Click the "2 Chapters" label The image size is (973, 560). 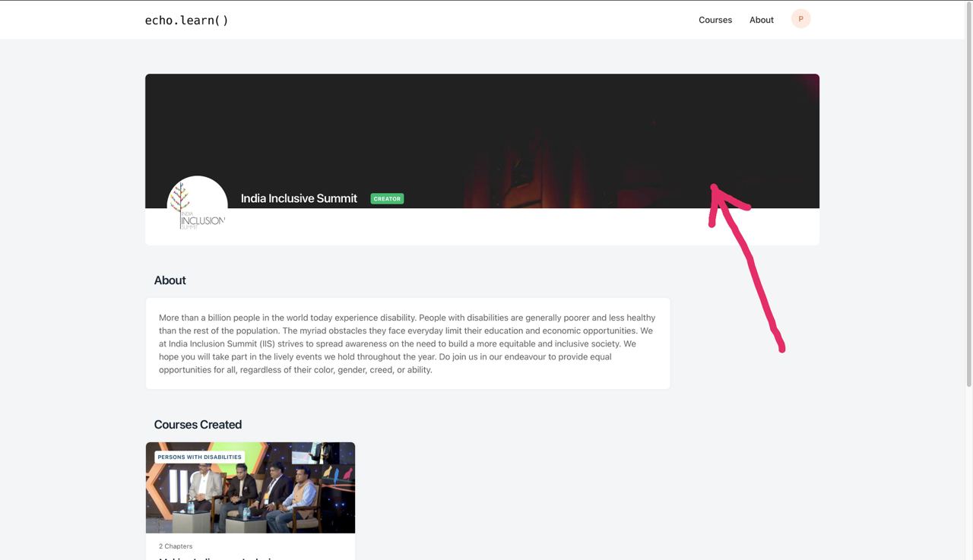[176, 546]
